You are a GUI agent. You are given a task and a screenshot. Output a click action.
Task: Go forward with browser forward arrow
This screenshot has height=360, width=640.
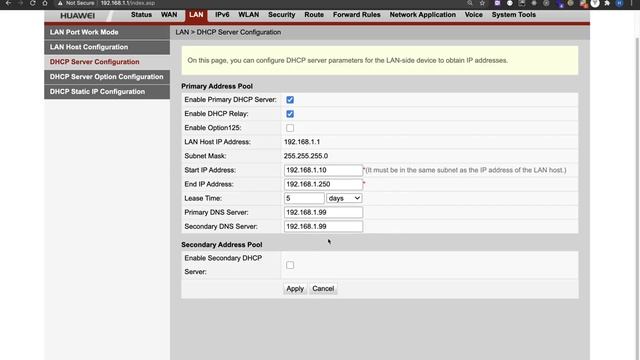[20, 3]
